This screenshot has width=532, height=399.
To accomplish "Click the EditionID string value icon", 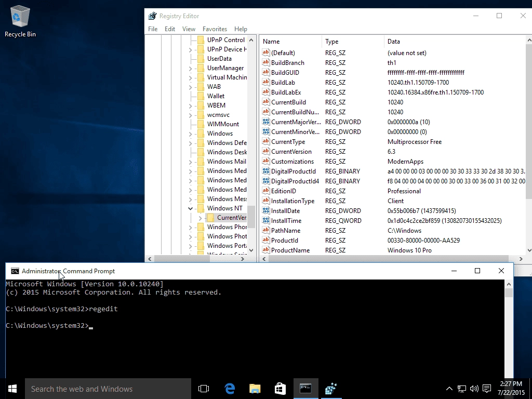I will [265, 191].
